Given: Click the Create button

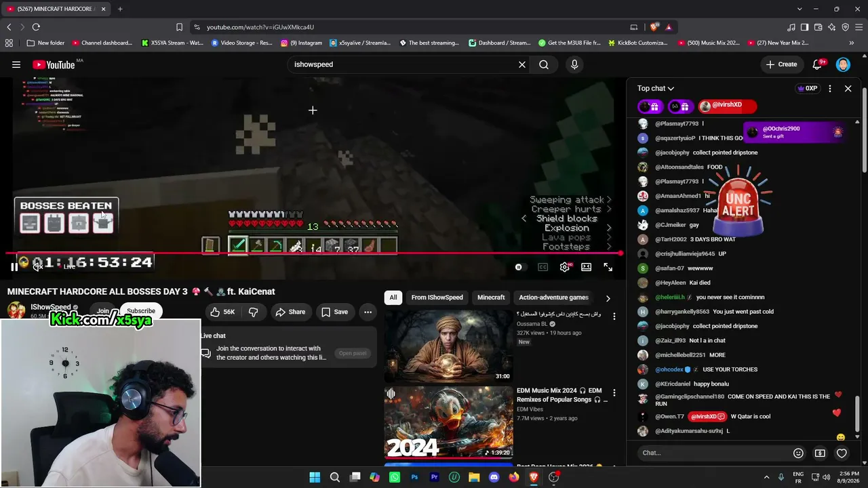Looking at the screenshot, I should click(x=781, y=64).
